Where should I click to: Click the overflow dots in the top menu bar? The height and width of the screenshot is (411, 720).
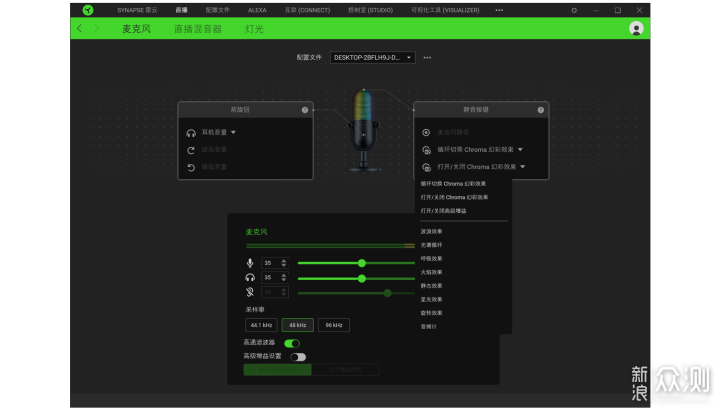coord(499,10)
